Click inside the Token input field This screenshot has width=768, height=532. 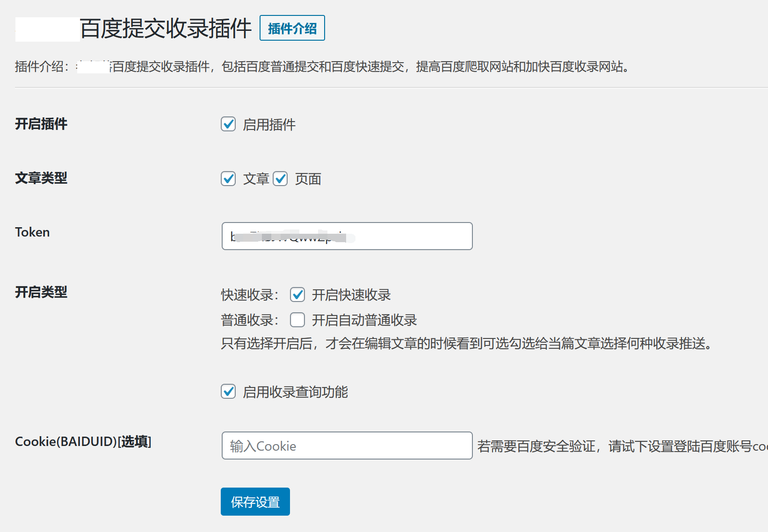[x=347, y=236]
